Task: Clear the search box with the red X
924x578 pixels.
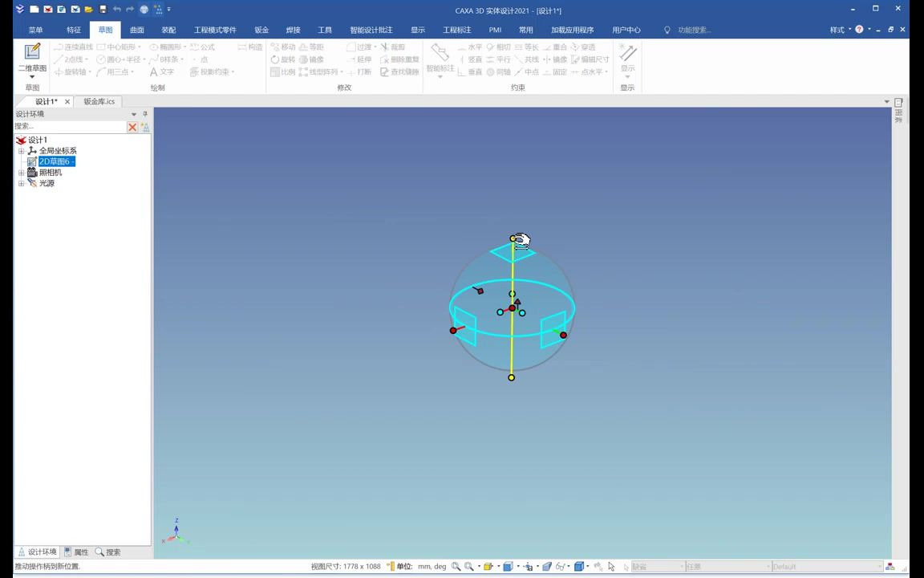Action: coord(132,127)
